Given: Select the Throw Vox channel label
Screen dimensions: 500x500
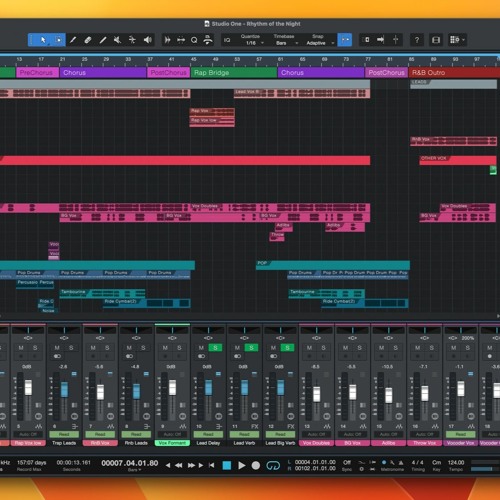Looking at the screenshot, I should point(425,443).
